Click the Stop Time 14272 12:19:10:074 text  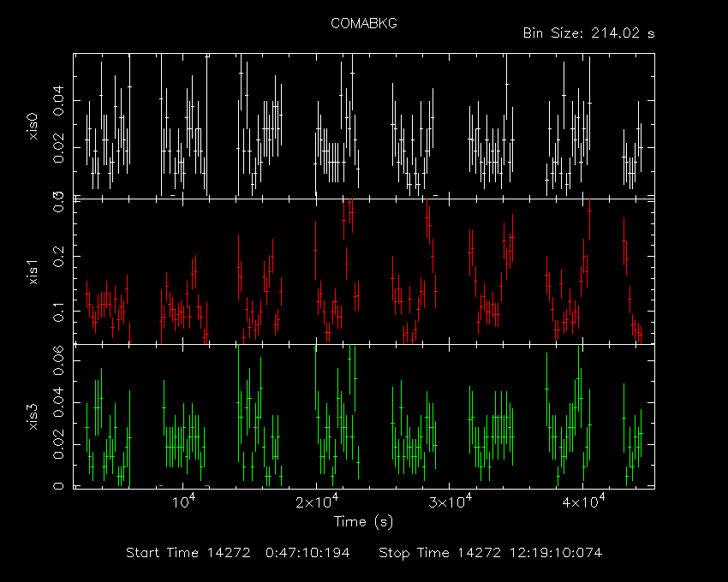point(490,553)
